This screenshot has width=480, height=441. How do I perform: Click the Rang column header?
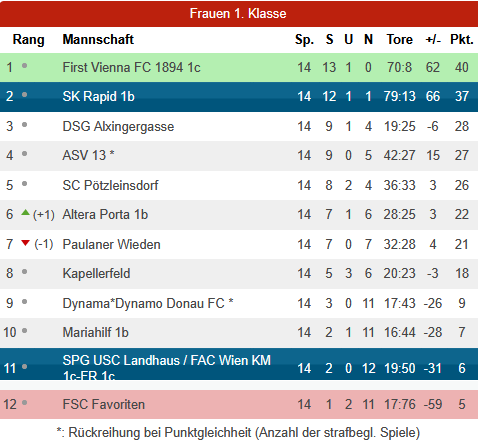click(x=28, y=40)
